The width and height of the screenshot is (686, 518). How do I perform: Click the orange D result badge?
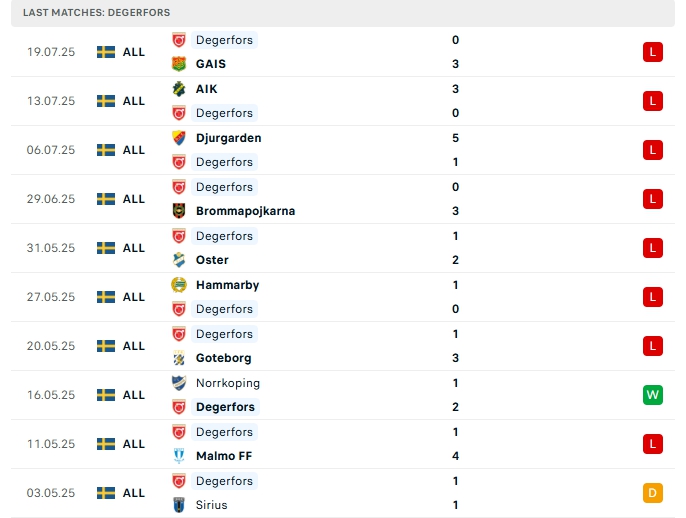point(653,493)
